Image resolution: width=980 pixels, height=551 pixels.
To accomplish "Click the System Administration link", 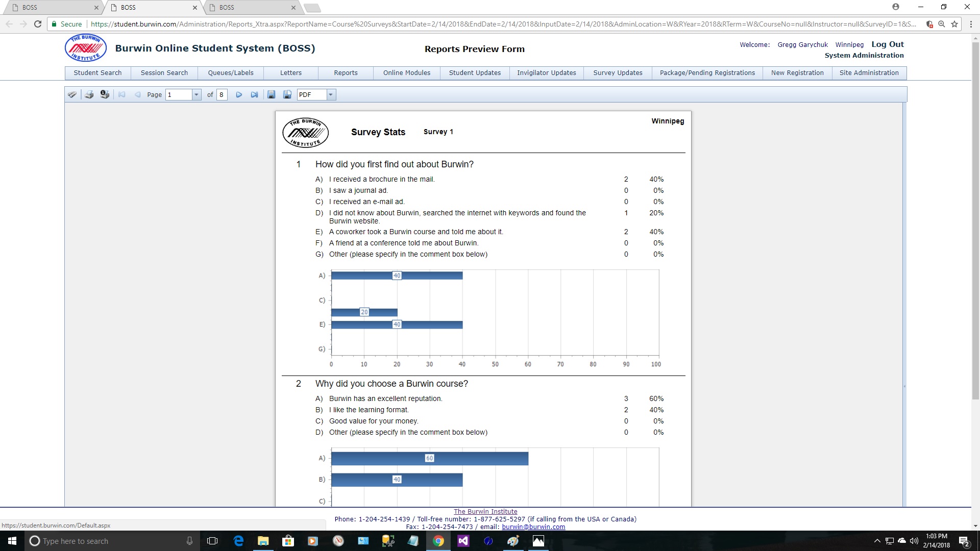I will (864, 55).
